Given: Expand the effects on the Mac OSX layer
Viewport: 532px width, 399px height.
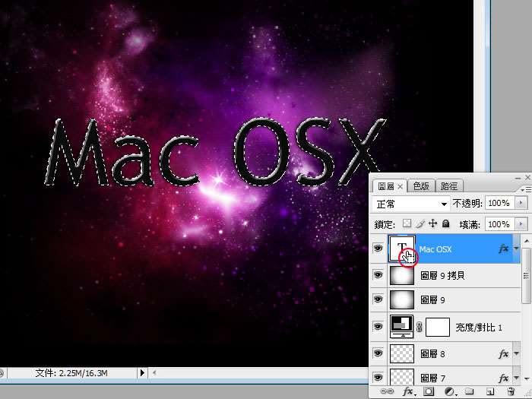Looking at the screenshot, I should click(517, 249).
